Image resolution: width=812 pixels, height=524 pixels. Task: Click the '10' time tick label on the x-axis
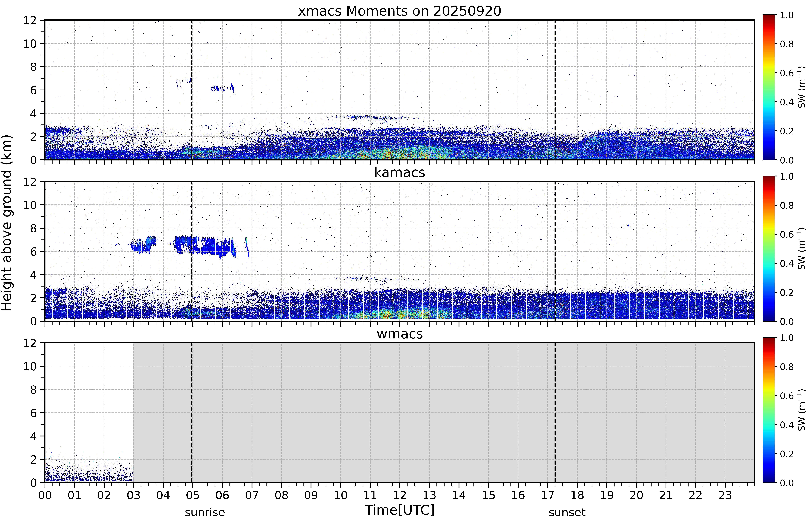(341, 495)
